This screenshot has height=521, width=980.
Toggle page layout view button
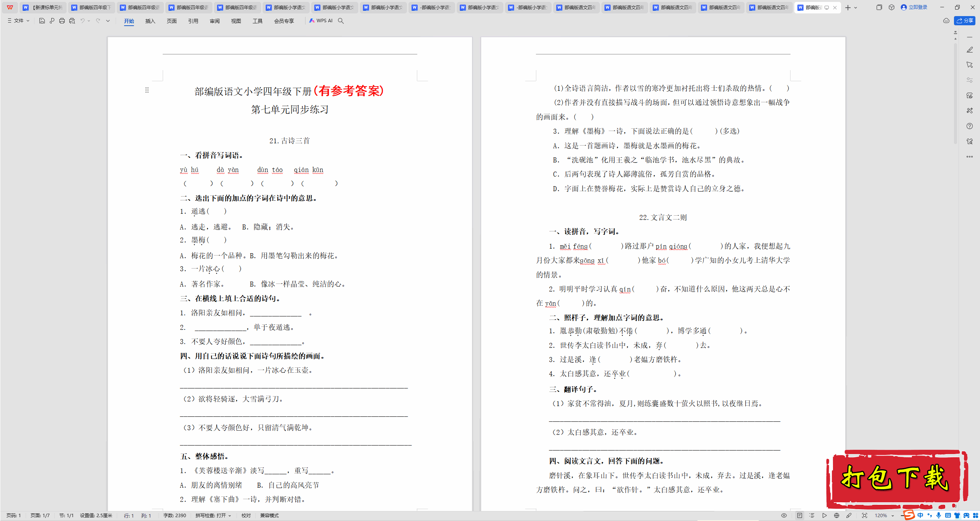click(800, 516)
